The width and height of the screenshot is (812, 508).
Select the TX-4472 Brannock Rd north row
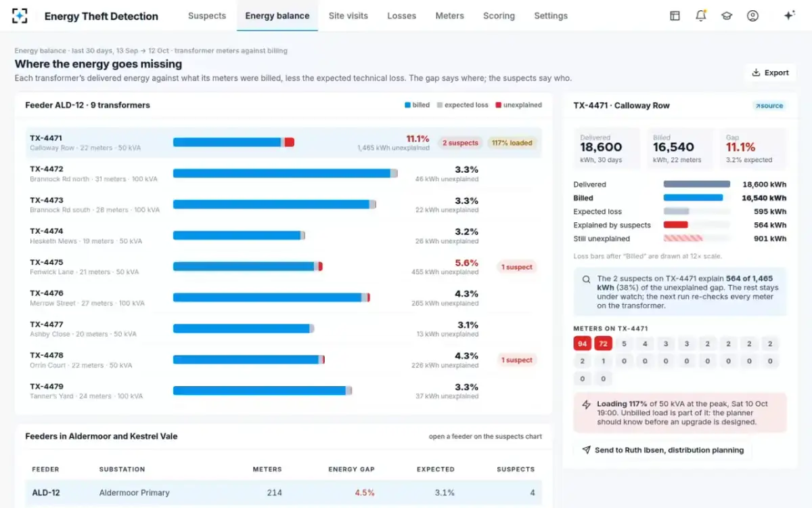click(284, 174)
